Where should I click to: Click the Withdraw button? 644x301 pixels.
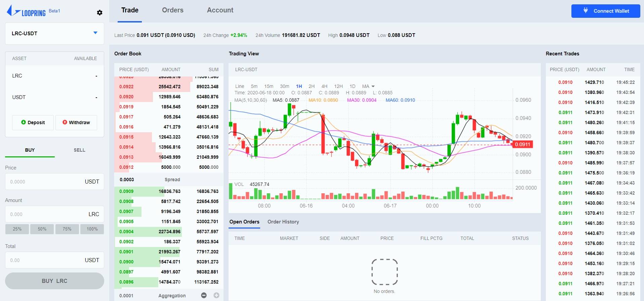click(x=76, y=122)
